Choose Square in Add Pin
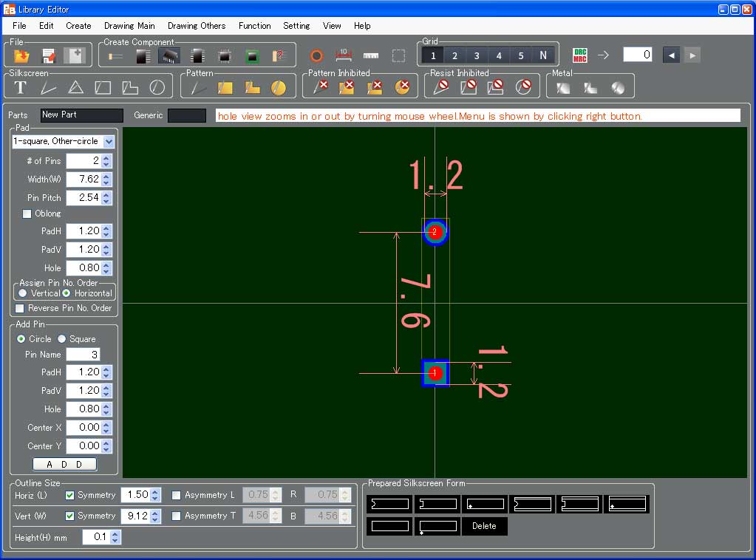The height and width of the screenshot is (560, 756). click(x=62, y=339)
